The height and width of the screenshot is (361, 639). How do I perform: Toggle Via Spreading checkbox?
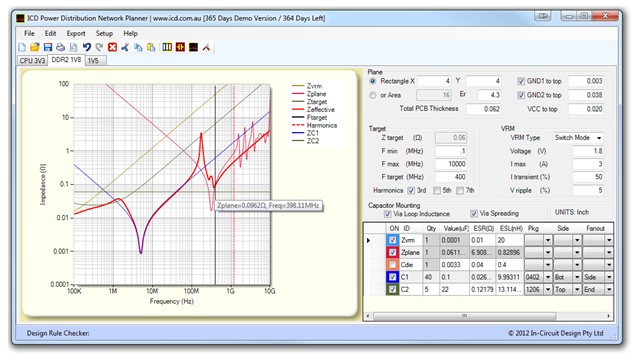tap(474, 214)
